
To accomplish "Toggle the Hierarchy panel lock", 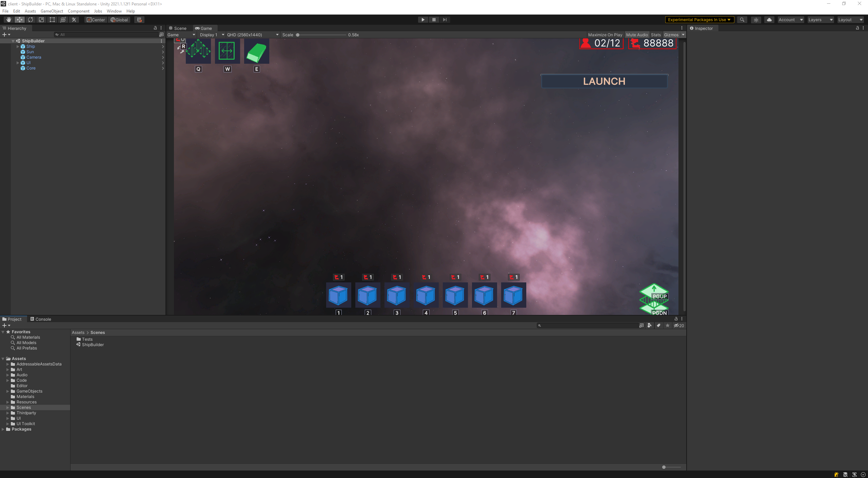I will click(x=155, y=28).
